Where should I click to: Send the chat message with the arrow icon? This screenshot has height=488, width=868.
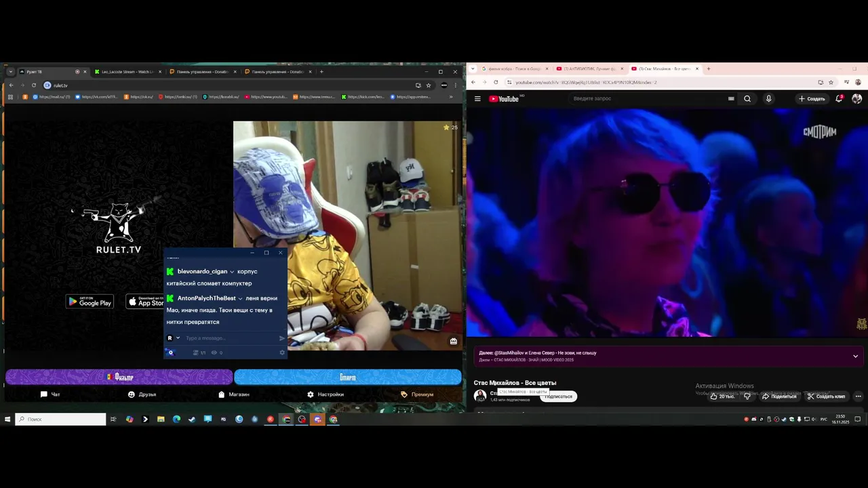(282, 338)
